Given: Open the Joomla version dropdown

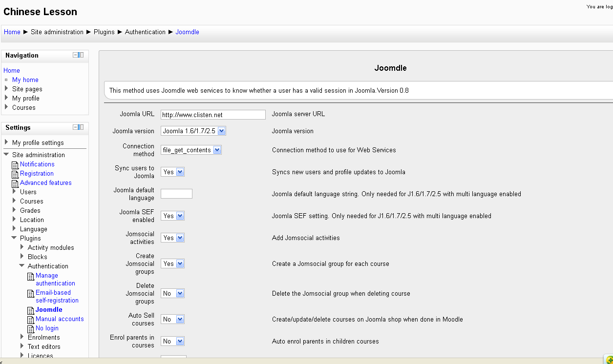Looking at the screenshot, I should click(193, 131).
